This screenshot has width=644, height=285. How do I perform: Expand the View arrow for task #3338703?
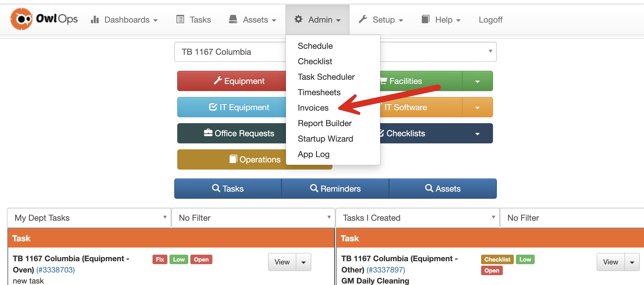point(304,262)
